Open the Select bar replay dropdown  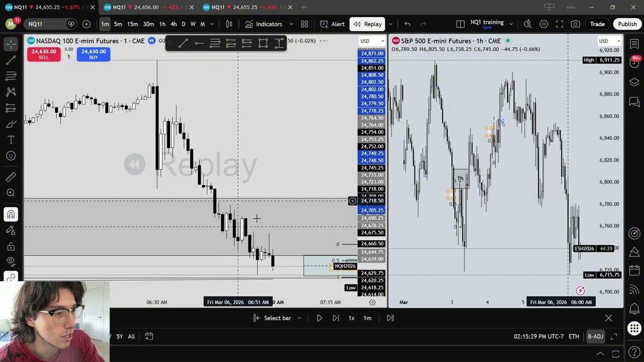click(x=277, y=318)
